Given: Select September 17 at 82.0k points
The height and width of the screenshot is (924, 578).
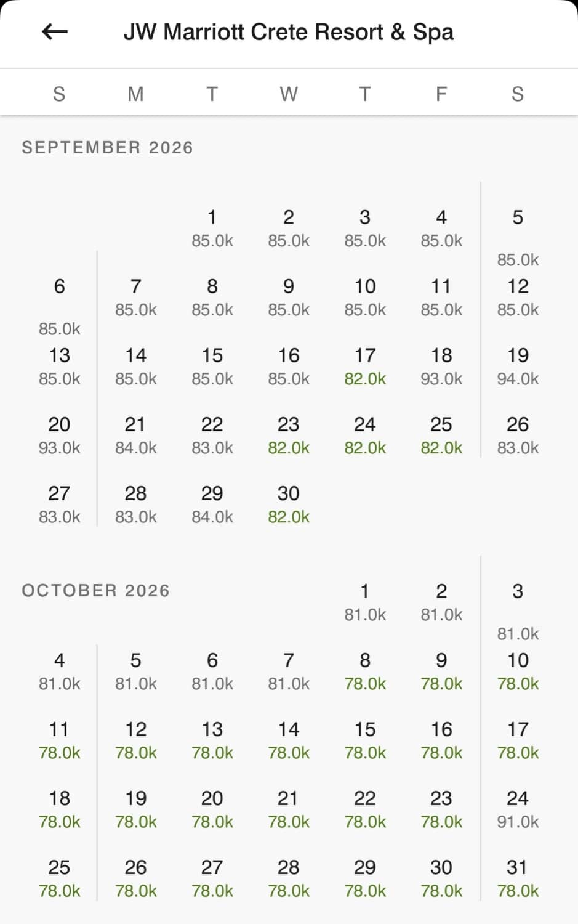Looking at the screenshot, I should 365,367.
